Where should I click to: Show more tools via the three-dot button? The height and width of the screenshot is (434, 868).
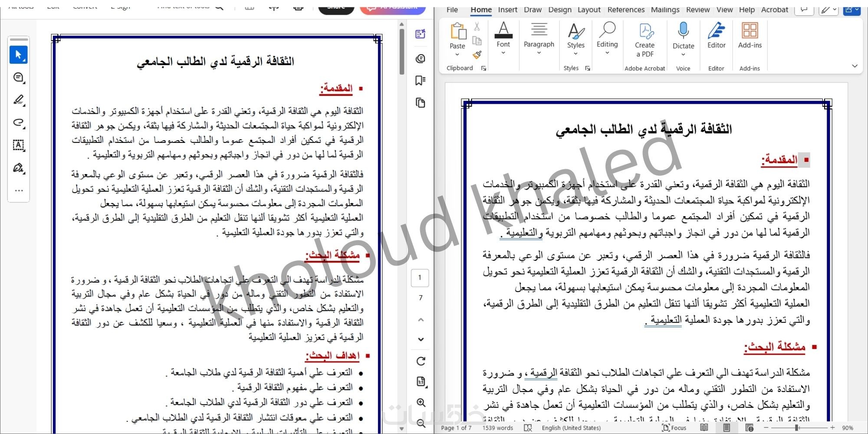pos(18,191)
